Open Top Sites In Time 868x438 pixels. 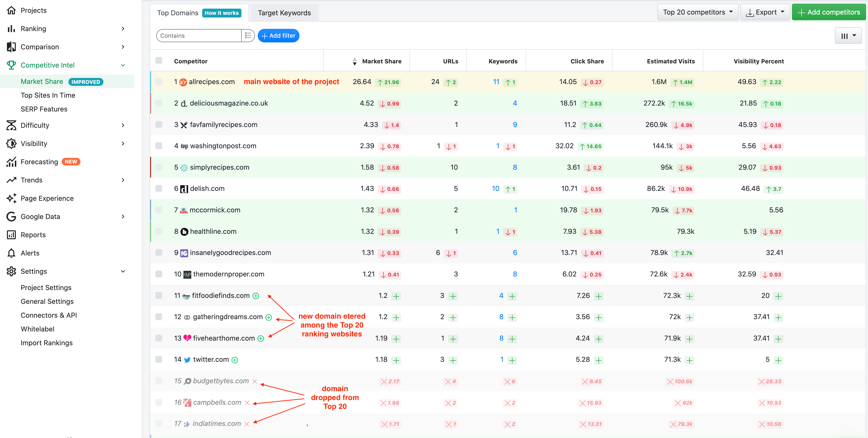[x=48, y=95]
